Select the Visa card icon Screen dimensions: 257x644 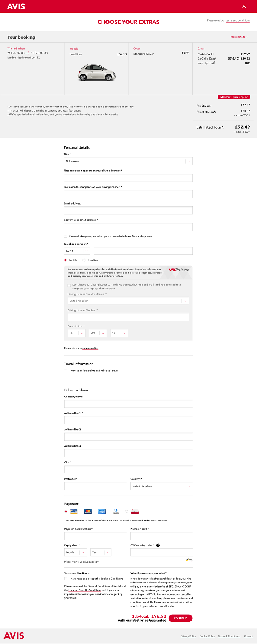coord(74,511)
